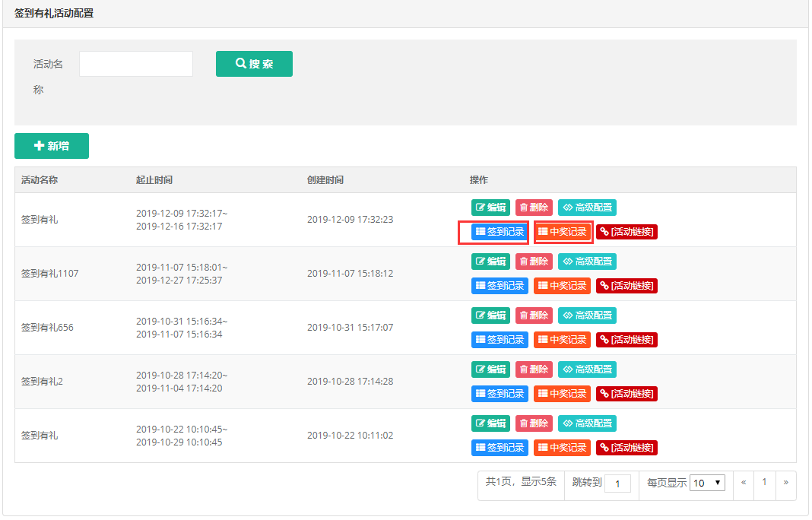Select the 签到有礼2 name cell
This screenshot has height=520, width=812.
(x=42, y=382)
